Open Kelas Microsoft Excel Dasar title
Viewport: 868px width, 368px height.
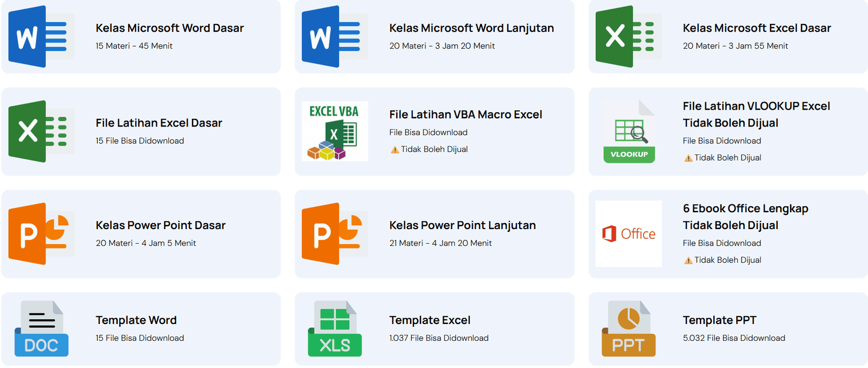756,28
